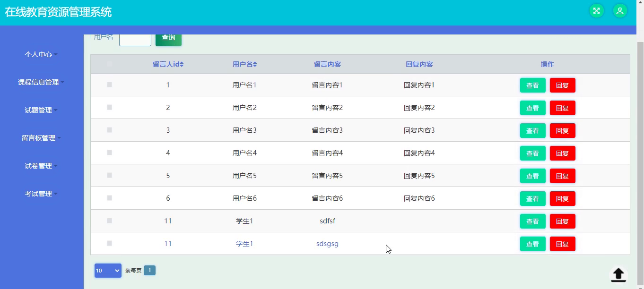Check the checkbox for row 用户名2

pos(109,107)
